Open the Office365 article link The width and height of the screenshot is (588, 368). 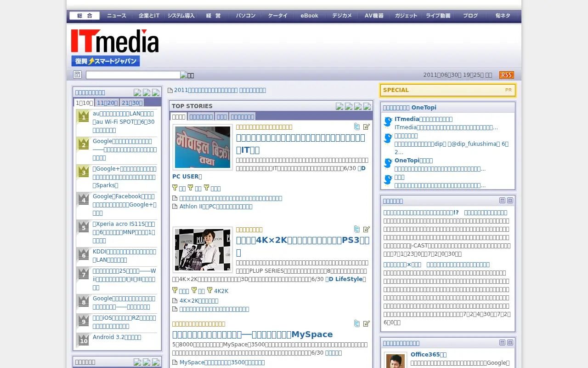tap(429, 355)
